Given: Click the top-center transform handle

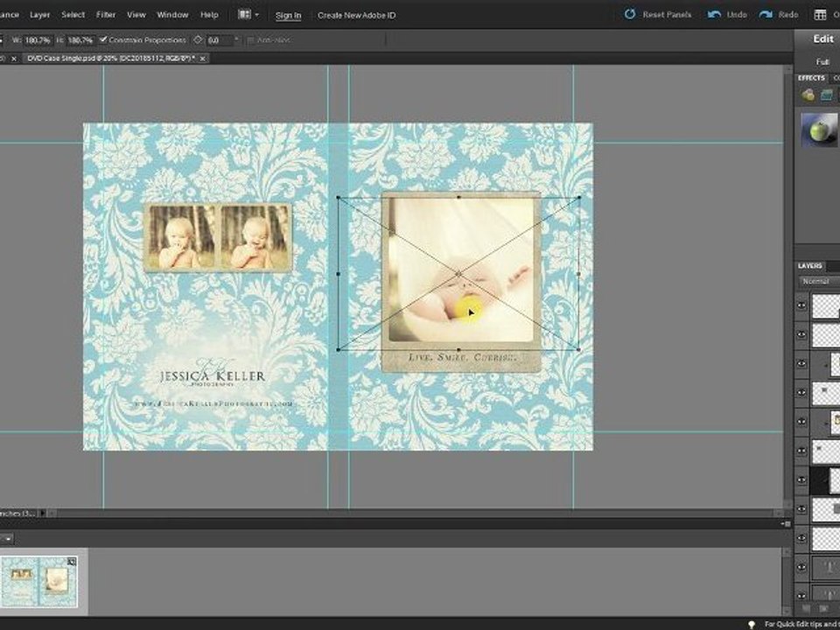Looking at the screenshot, I should pos(458,197).
